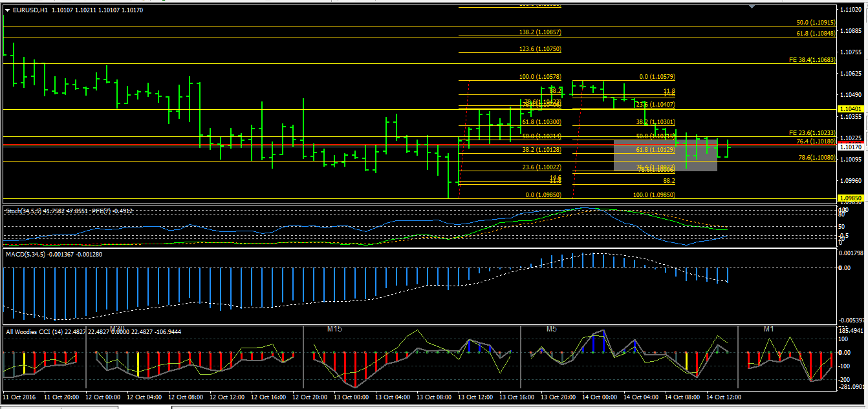Click 1.10885 on the price axis
Image resolution: width=868 pixels, height=409 pixels.
851,30
